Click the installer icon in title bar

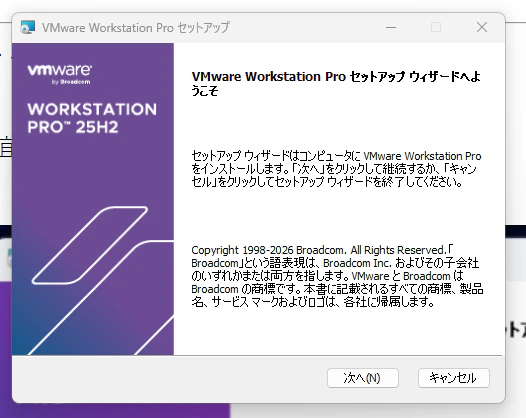[27, 27]
